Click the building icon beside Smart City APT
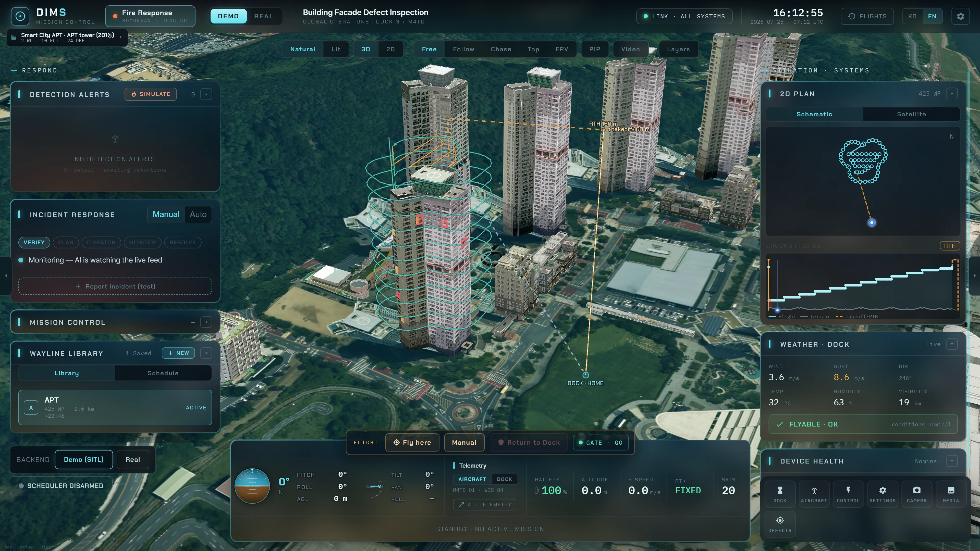 pyautogui.click(x=14, y=37)
